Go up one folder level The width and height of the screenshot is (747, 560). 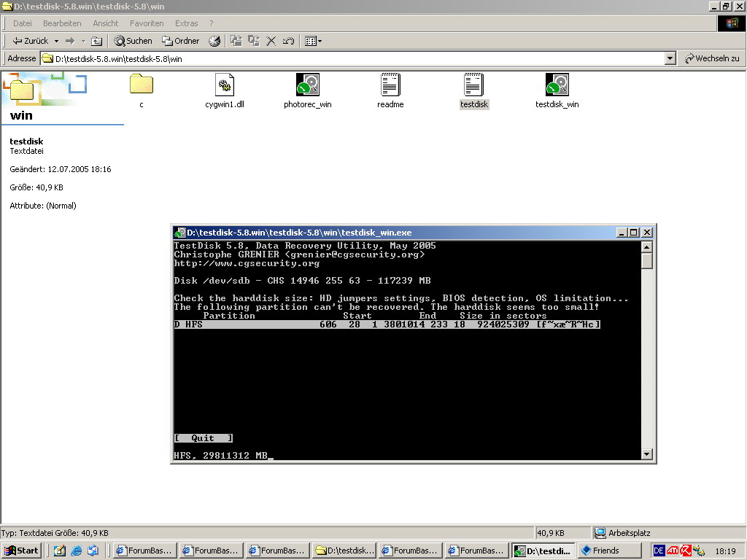(97, 41)
